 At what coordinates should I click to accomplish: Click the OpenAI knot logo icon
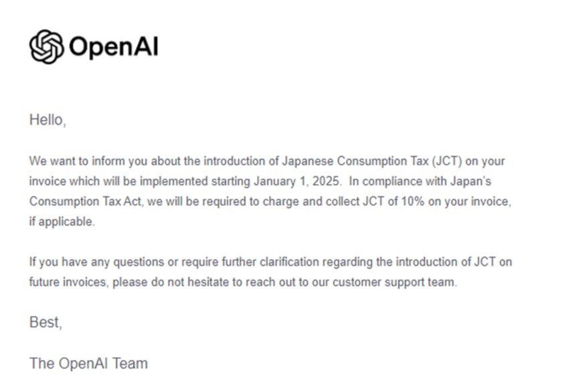click(46, 47)
